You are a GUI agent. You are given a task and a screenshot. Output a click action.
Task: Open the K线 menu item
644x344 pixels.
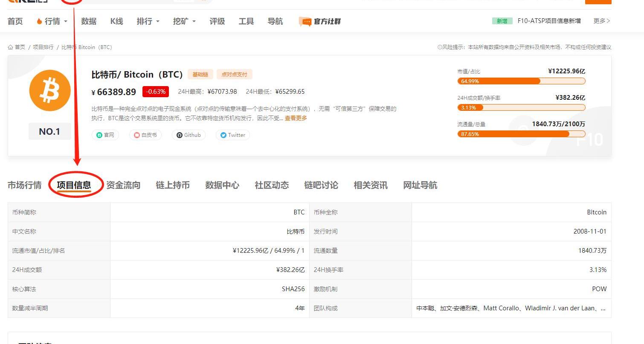(116, 21)
